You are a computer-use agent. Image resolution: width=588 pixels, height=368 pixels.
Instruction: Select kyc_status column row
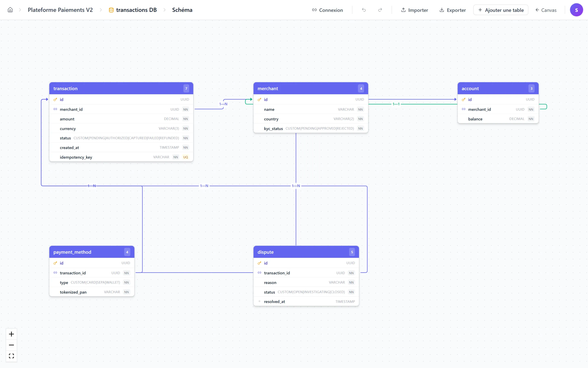(x=311, y=128)
